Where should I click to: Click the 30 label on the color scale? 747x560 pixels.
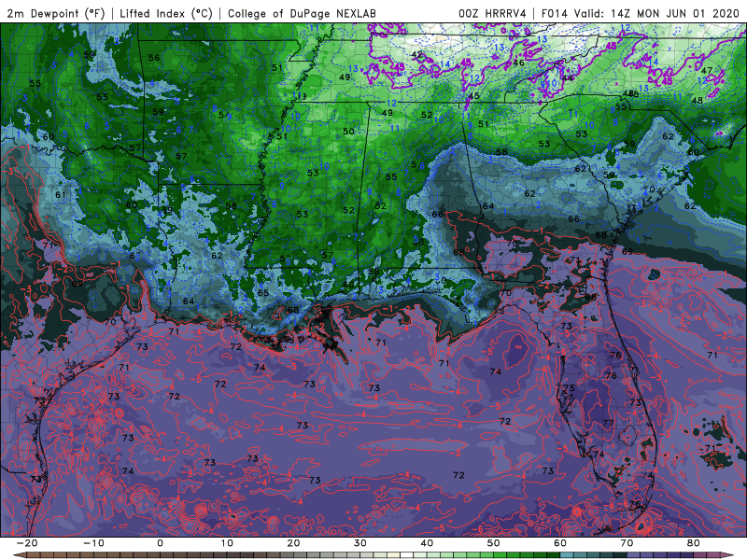tap(360, 543)
